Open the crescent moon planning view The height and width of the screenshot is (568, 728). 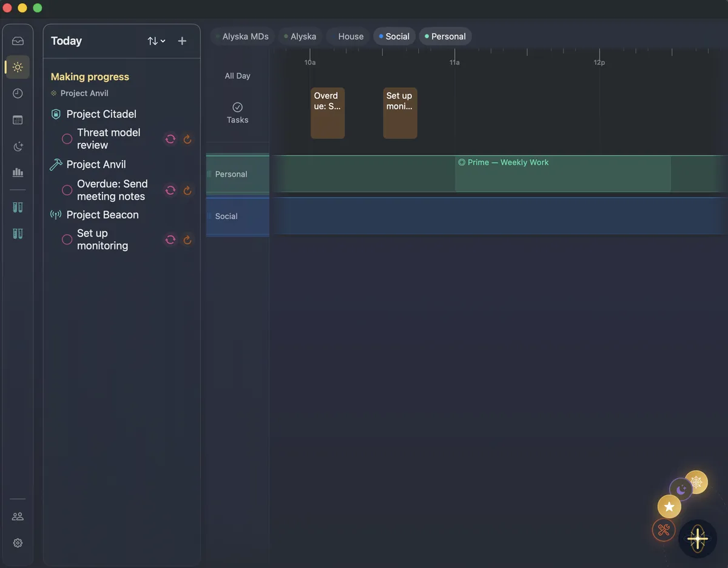pyautogui.click(x=18, y=146)
